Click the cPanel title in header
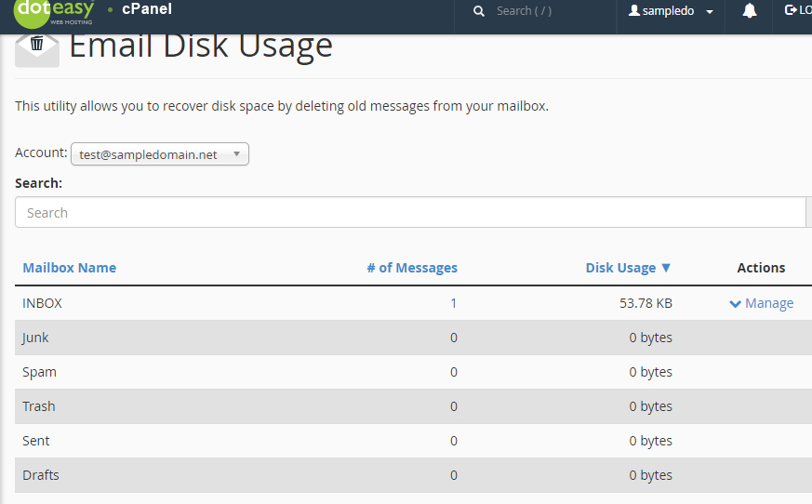The width and height of the screenshot is (812, 504). click(147, 9)
